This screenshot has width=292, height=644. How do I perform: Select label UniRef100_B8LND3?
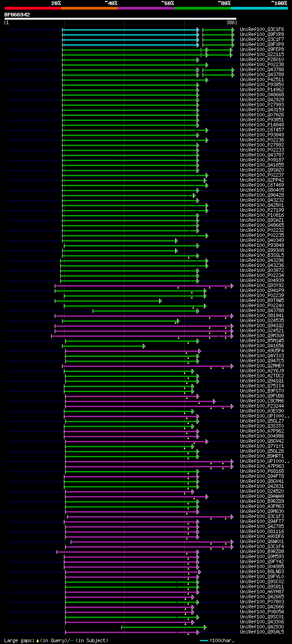click(262, 572)
